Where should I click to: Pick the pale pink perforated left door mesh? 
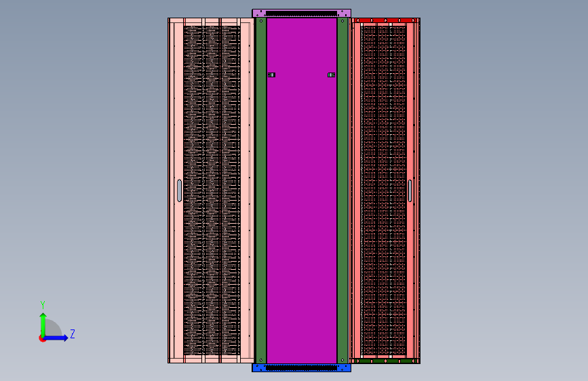coord(212,190)
